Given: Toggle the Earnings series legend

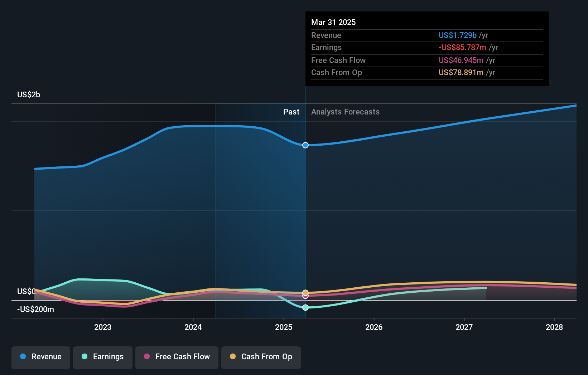Looking at the screenshot, I should pyautogui.click(x=103, y=357).
